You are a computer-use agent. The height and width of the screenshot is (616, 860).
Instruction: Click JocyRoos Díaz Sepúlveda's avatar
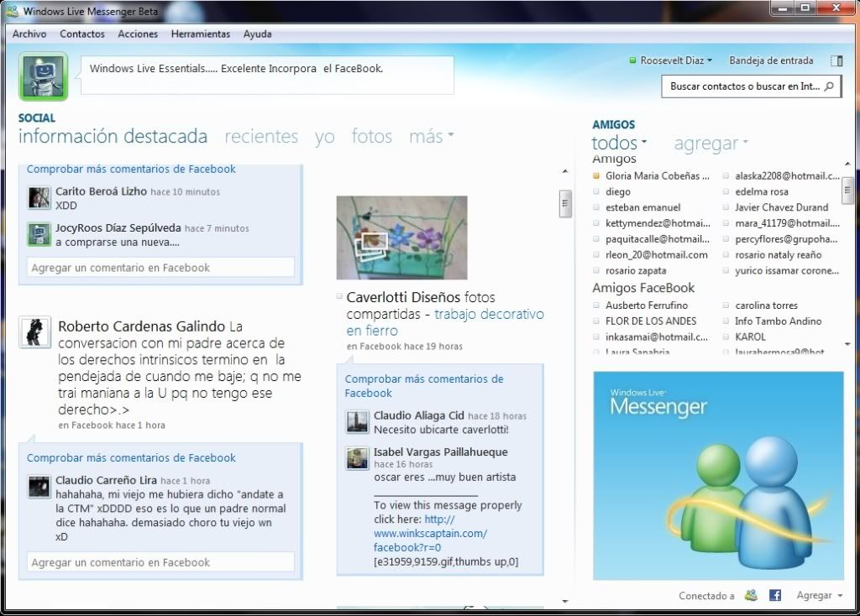[x=39, y=234]
